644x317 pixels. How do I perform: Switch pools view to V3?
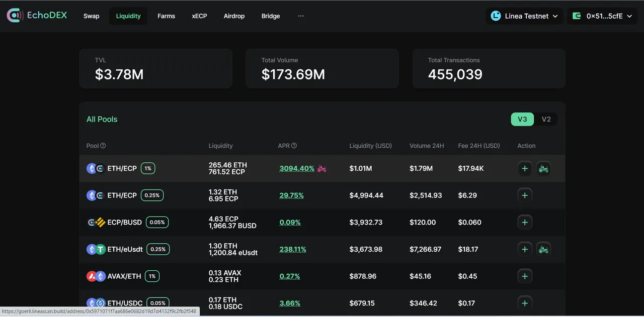522,119
